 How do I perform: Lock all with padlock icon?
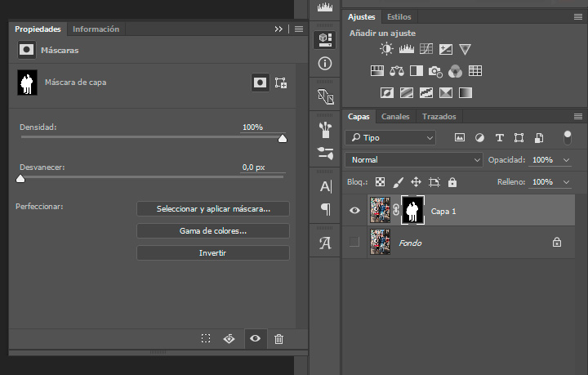[452, 182]
